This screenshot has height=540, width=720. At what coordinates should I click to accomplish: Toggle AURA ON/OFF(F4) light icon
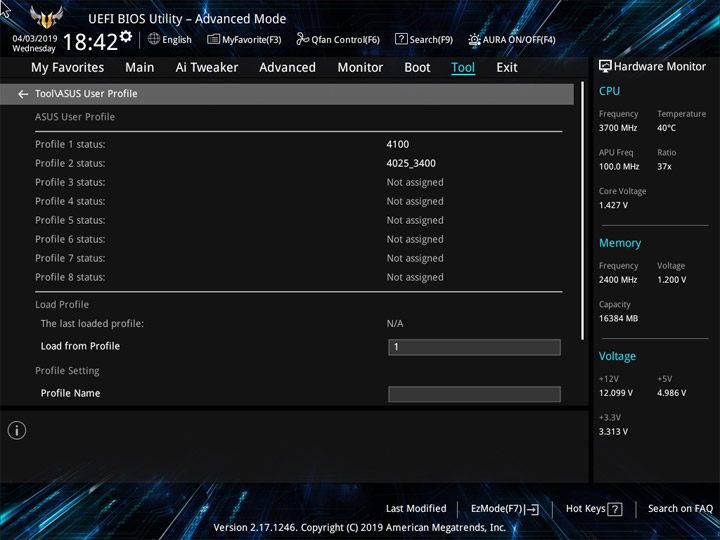[x=474, y=39]
